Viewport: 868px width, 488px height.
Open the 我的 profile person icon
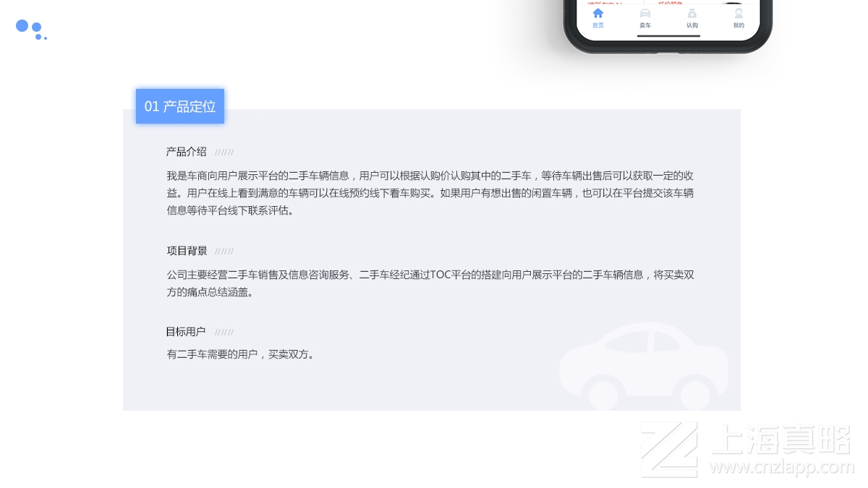pyautogui.click(x=739, y=12)
